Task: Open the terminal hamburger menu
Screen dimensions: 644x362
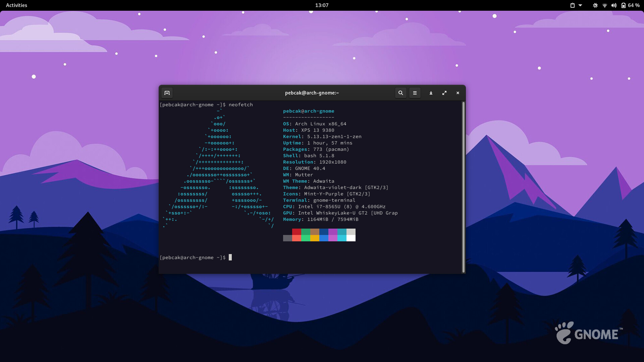Action: coord(415,93)
